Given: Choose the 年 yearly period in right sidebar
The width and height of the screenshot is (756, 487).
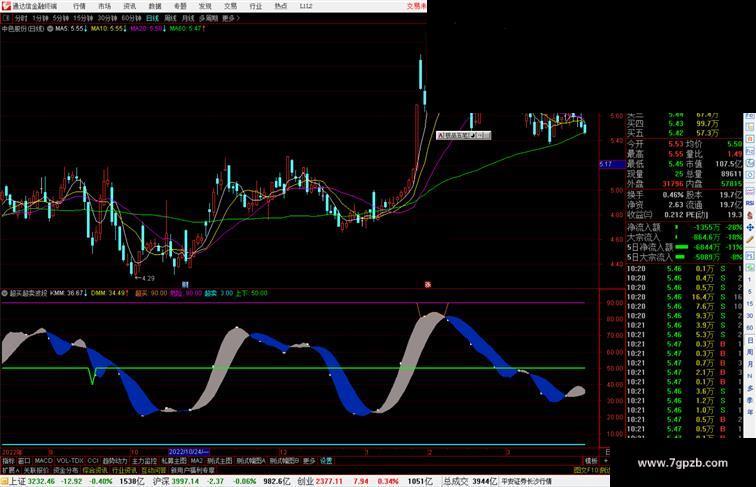Looking at the screenshot, I should [750, 412].
